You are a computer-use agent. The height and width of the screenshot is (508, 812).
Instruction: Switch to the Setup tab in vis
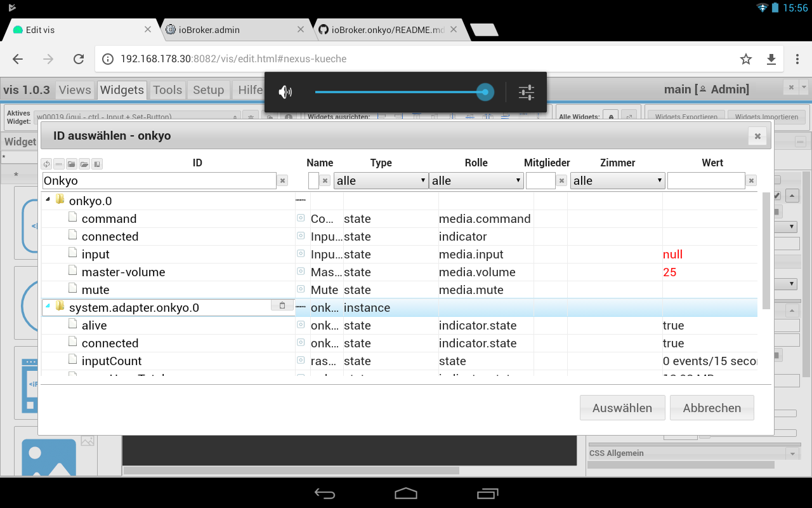tap(208, 90)
